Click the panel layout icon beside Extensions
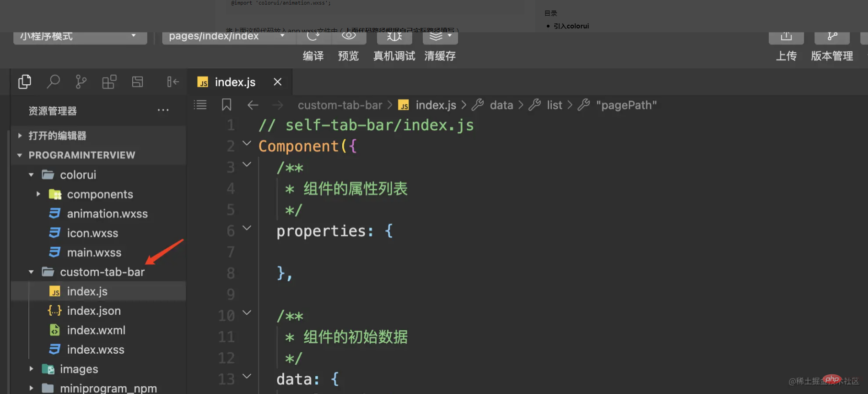The image size is (868, 394). pyautogui.click(x=137, y=82)
